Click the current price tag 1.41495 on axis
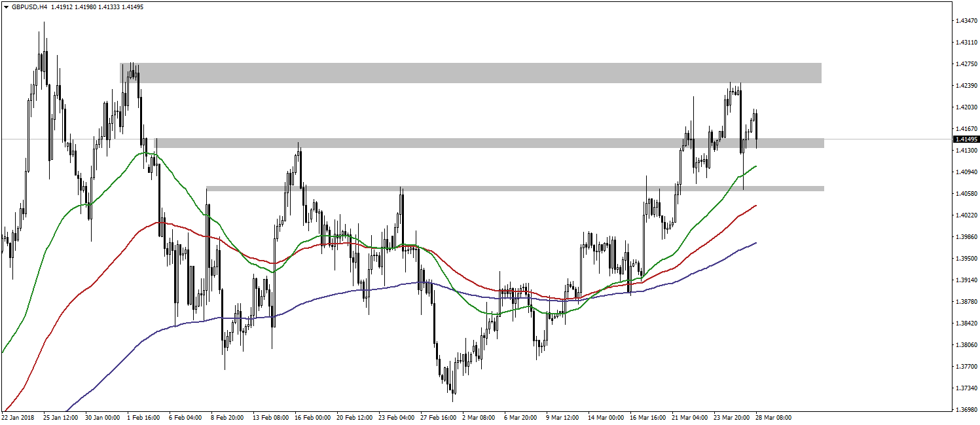 [966, 139]
